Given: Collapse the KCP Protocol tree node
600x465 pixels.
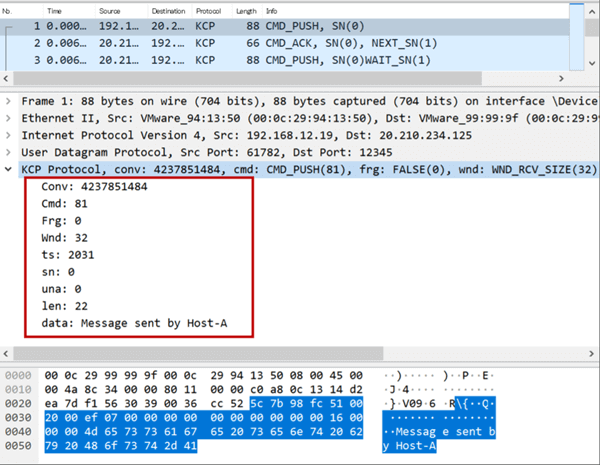Looking at the screenshot, I should [8, 169].
